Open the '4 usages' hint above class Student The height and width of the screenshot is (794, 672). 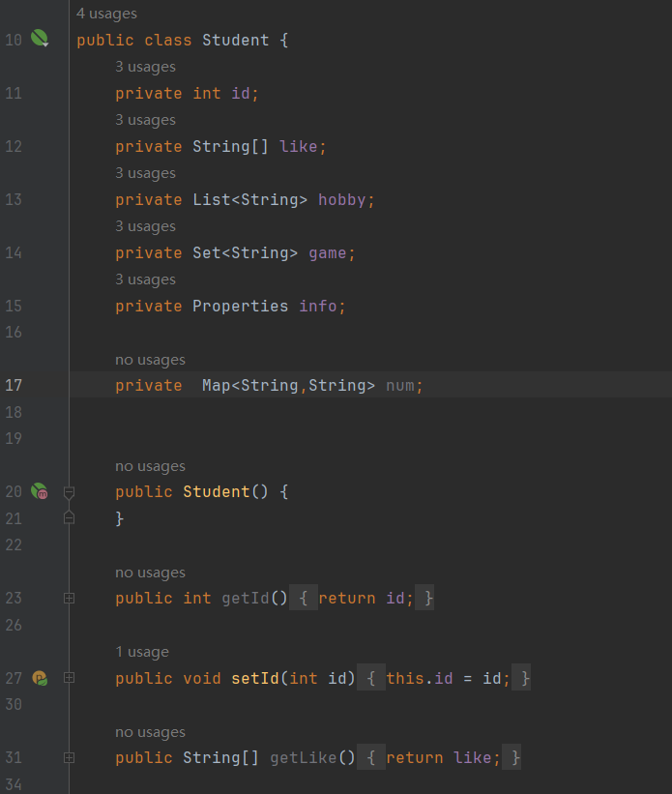point(106,14)
